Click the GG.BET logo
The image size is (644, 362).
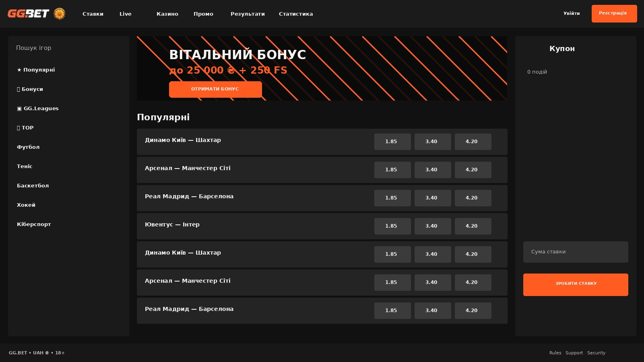28,14
